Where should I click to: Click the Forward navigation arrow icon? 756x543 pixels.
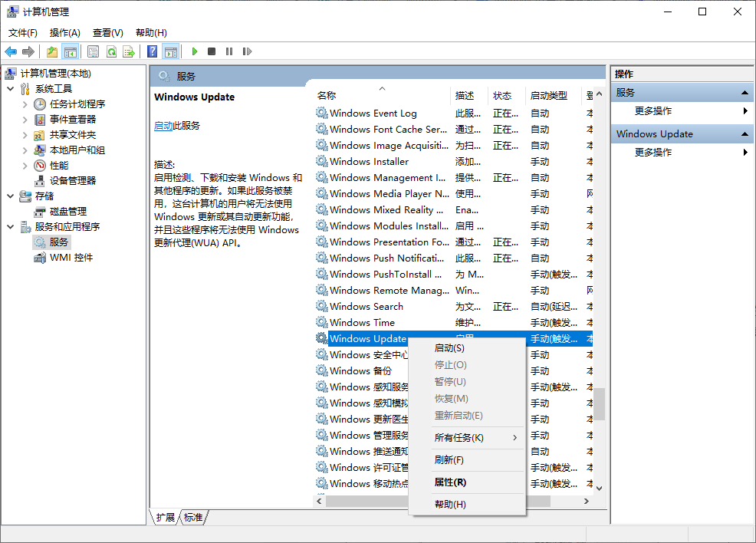tap(28, 51)
